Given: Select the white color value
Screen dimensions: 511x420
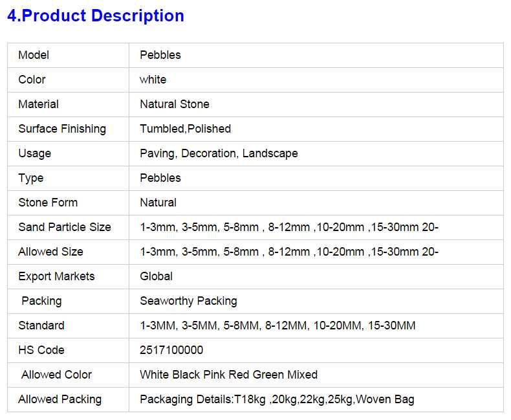Looking at the screenshot, I should [x=153, y=80].
